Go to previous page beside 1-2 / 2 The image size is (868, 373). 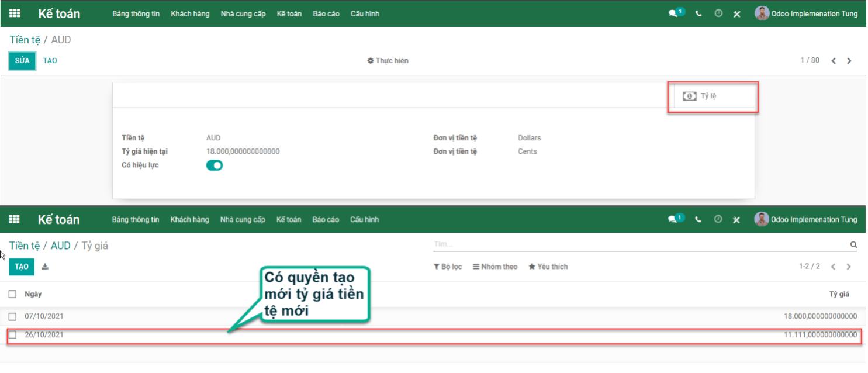pyautogui.click(x=834, y=267)
